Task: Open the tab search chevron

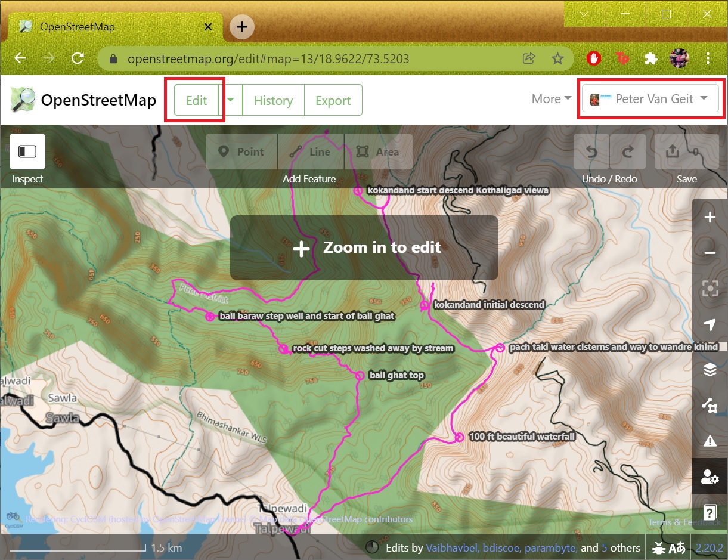Action: tap(584, 13)
